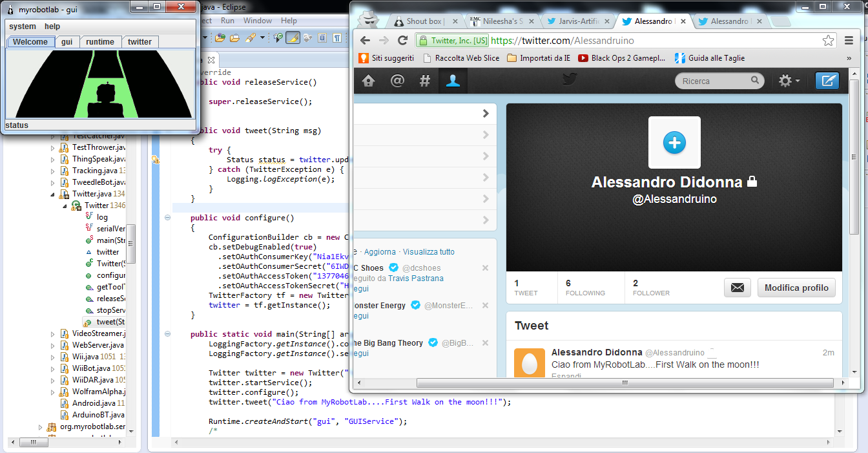
Task: Click the Visualizza tutto link
Action: pyautogui.click(x=429, y=252)
